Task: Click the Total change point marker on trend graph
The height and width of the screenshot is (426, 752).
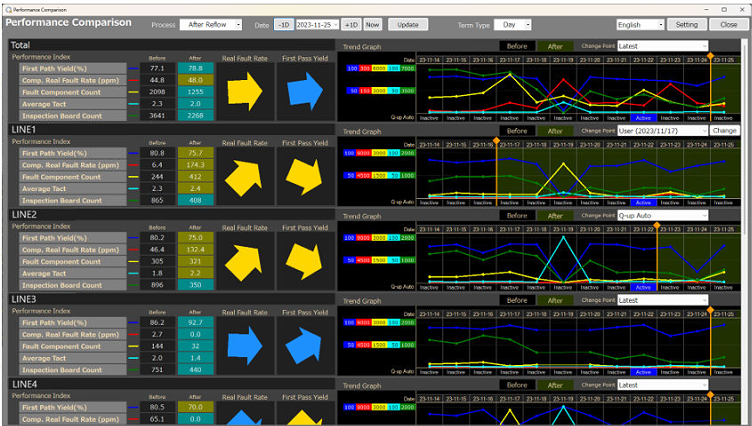Action: 710,56
